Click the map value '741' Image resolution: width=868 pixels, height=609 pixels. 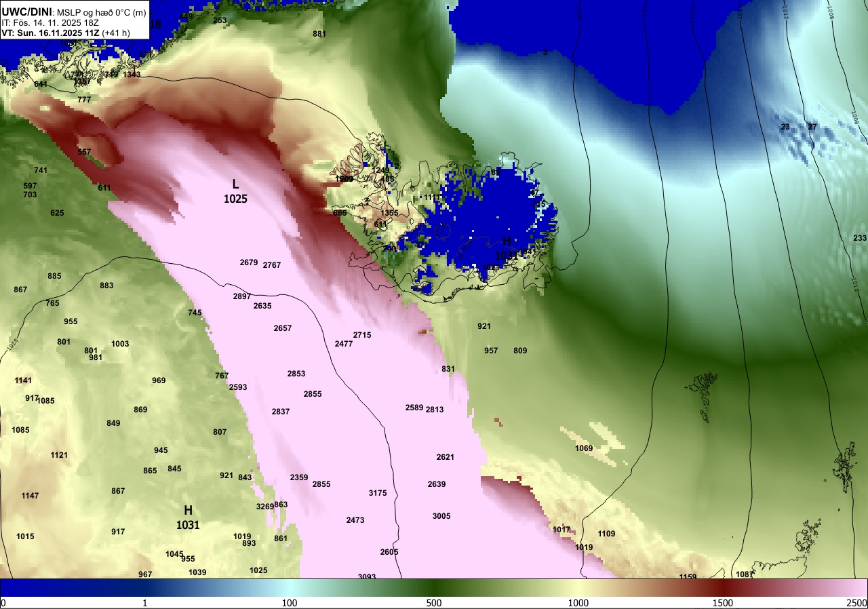pyautogui.click(x=41, y=170)
